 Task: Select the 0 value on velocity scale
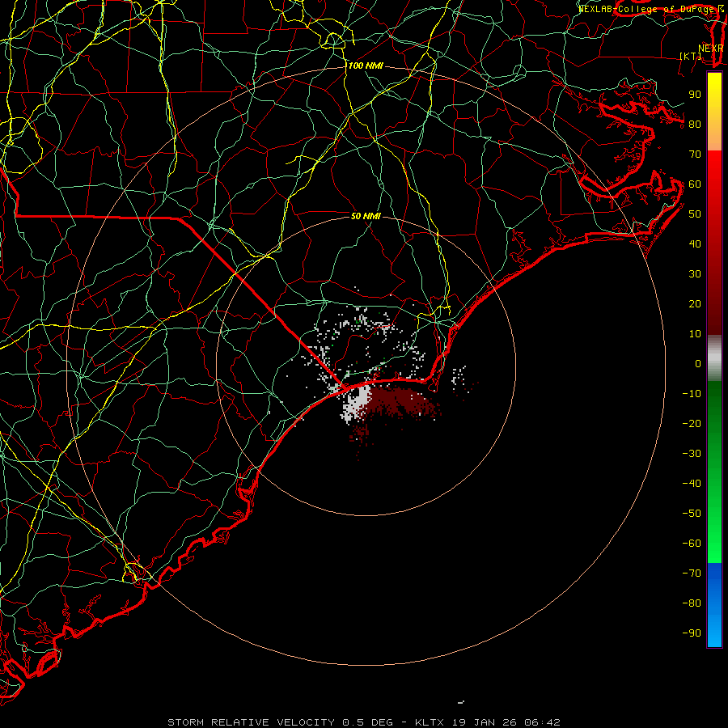coord(698,364)
